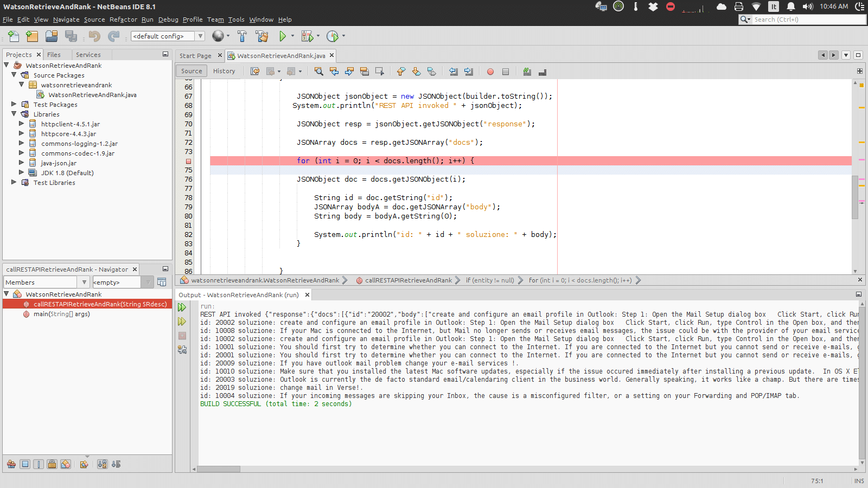
Task: Click Shift Line Left icon
Action: (x=454, y=72)
